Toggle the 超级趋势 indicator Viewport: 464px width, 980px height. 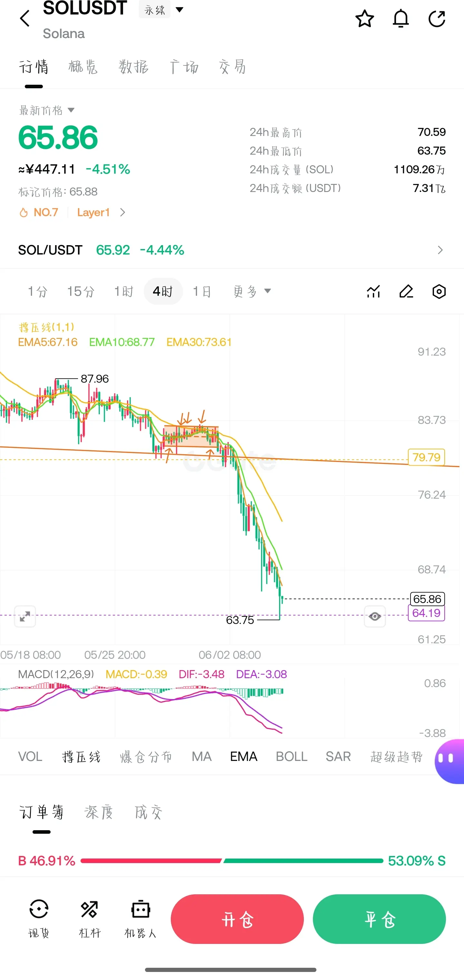click(x=396, y=757)
